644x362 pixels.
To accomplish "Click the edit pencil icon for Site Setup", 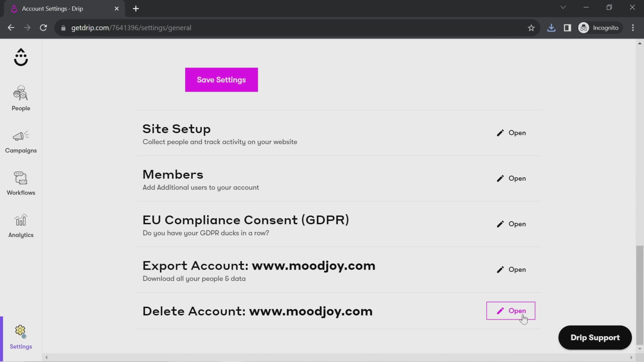I will pyautogui.click(x=500, y=133).
